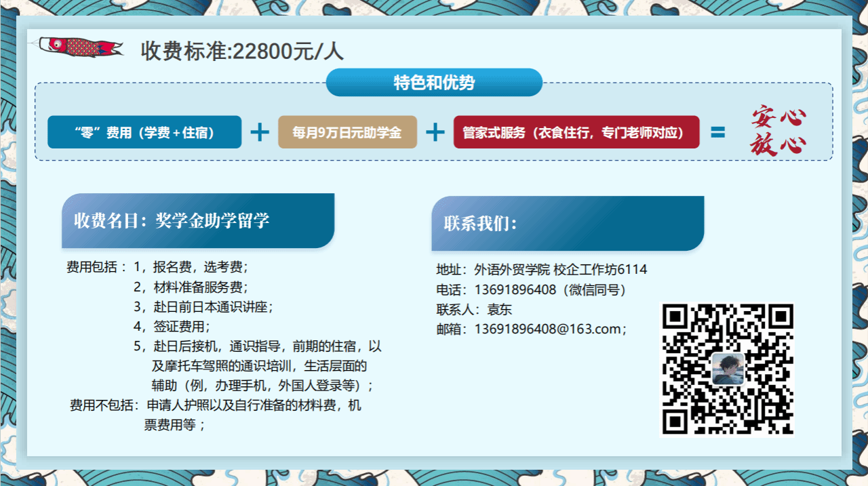Image resolution: width=868 pixels, height=486 pixels.
Task: Click the 收费标准:22800元/人 title
Action: (242, 51)
